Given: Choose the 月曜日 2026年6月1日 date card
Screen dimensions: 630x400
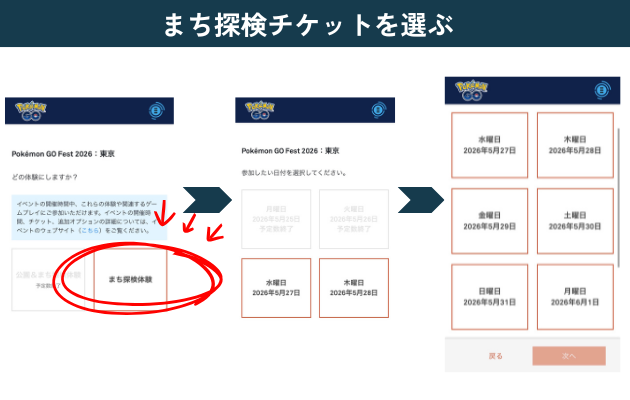Looking at the screenshot, I should 575,297.
